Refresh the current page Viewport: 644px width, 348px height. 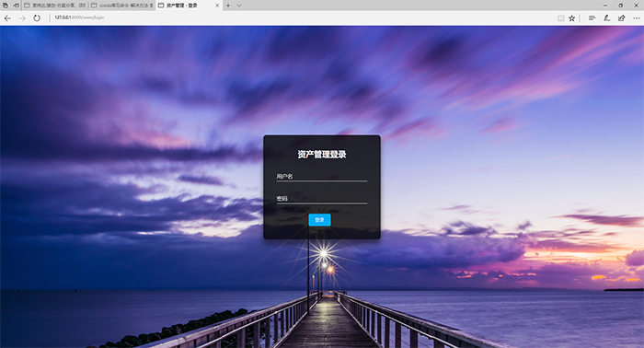click(x=37, y=18)
